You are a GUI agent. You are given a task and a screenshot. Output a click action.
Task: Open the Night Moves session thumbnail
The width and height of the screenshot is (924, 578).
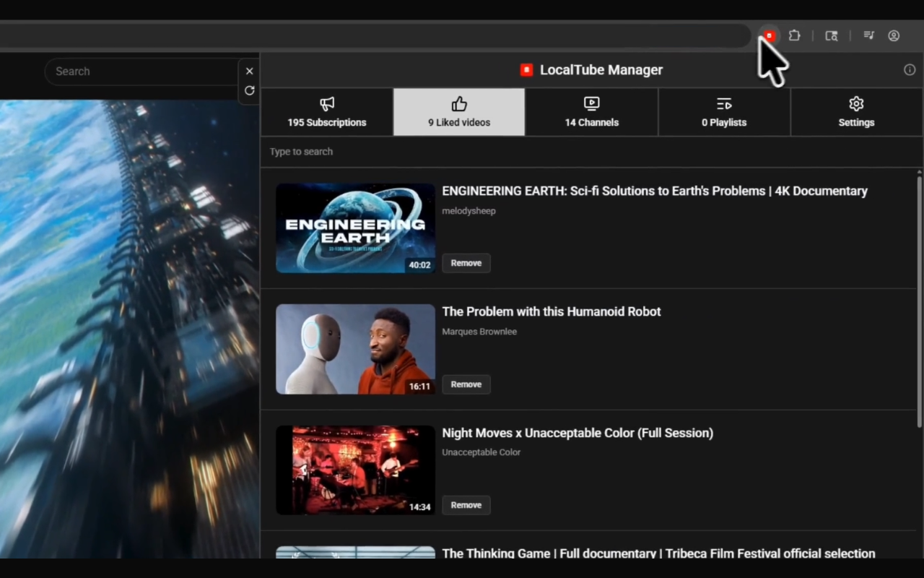[355, 470]
